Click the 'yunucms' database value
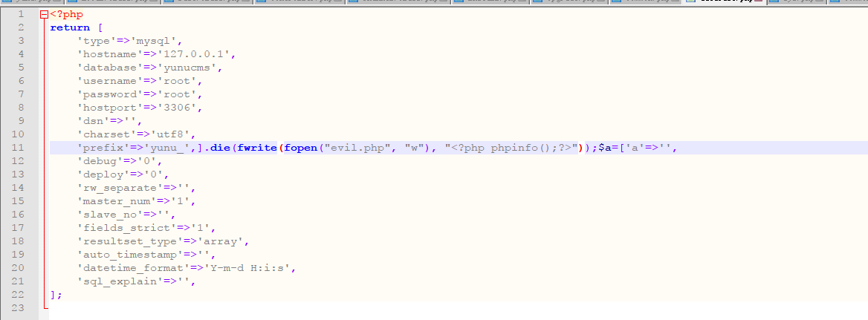This screenshot has width=868, height=320. coord(187,68)
